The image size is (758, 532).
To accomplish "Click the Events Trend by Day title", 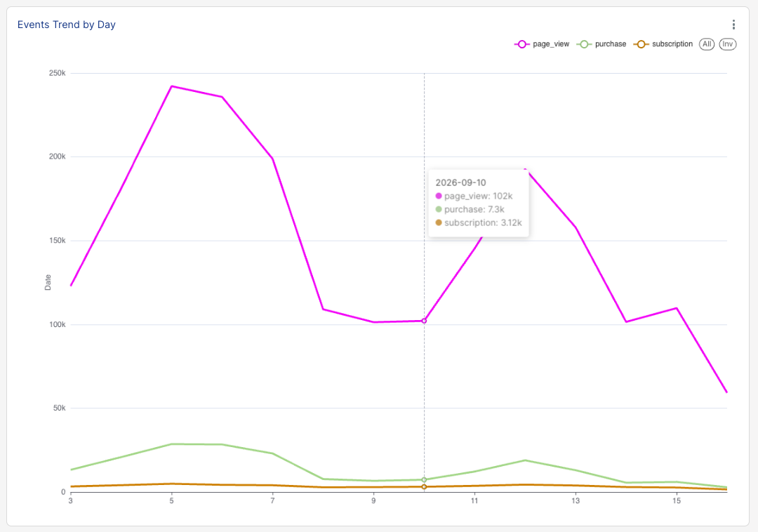I will 66,25.
